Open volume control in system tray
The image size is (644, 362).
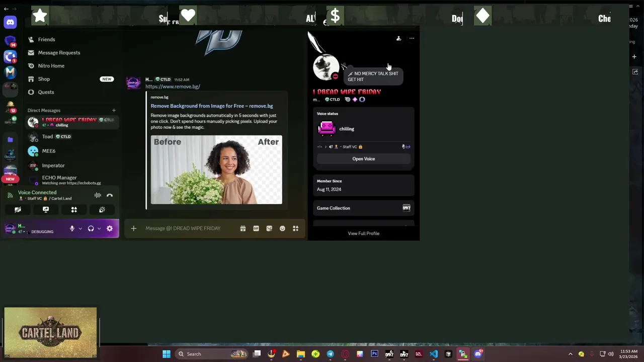point(611,354)
